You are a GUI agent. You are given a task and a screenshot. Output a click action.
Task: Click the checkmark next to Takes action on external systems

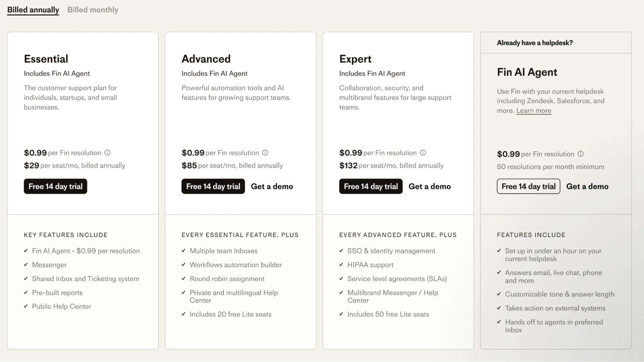pos(499,308)
